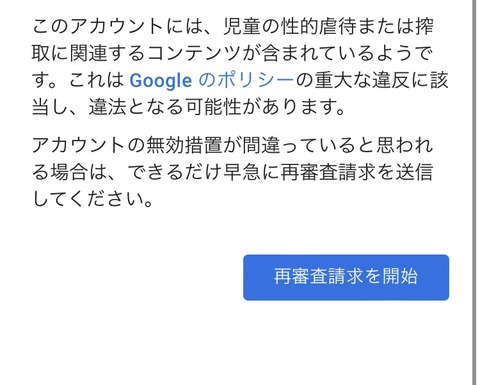Viewport: 480px width, 385px height.
Task: Open the Google のポリシー link
Action: (211, 80)
